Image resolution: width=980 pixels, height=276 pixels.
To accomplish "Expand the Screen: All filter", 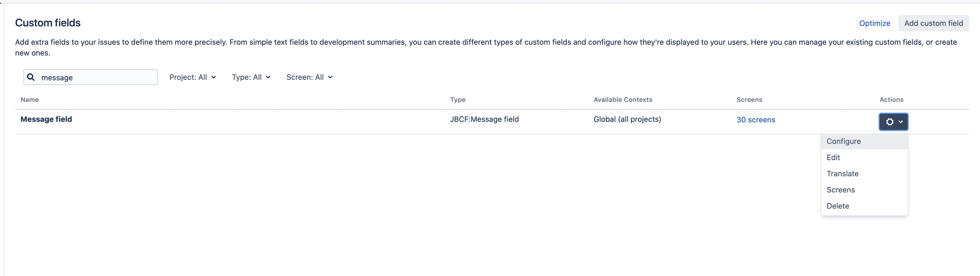I will coord(309,77).
